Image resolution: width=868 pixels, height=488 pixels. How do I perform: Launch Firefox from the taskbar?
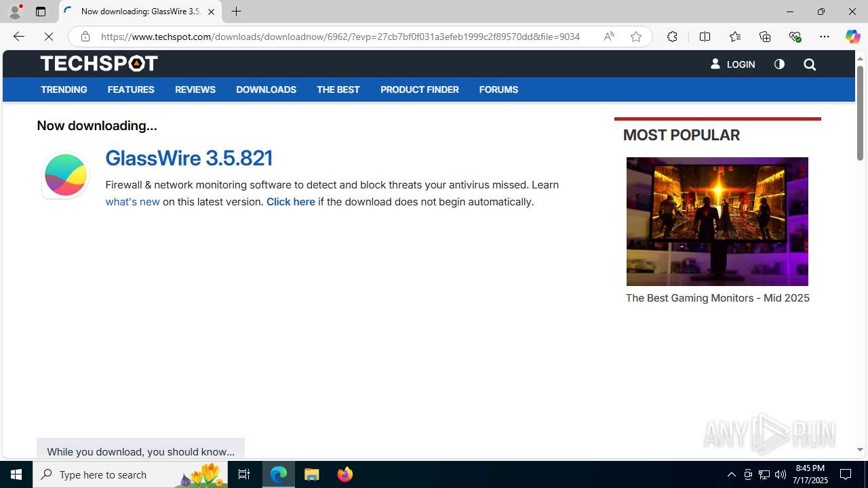pyautogui.click(x=344, y=474)
